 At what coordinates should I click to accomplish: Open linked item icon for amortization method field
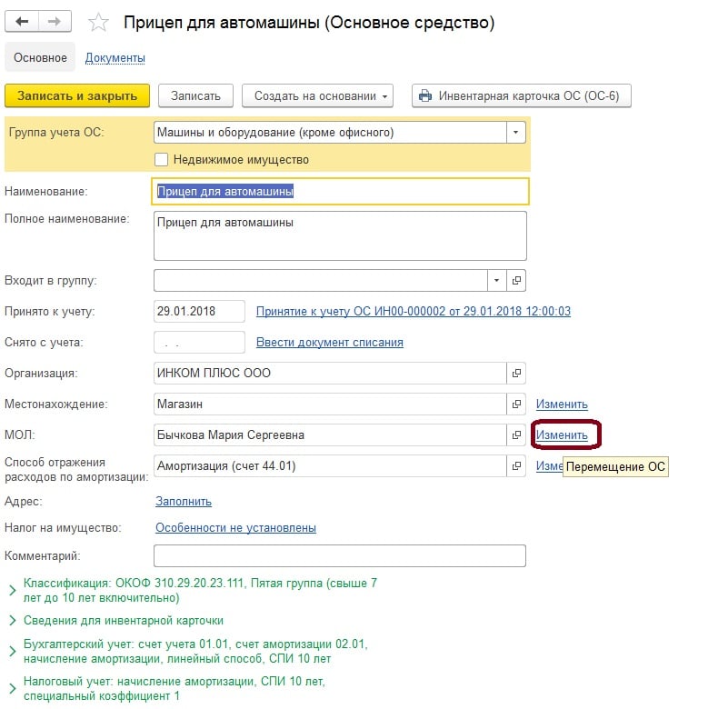coord(516,466)
